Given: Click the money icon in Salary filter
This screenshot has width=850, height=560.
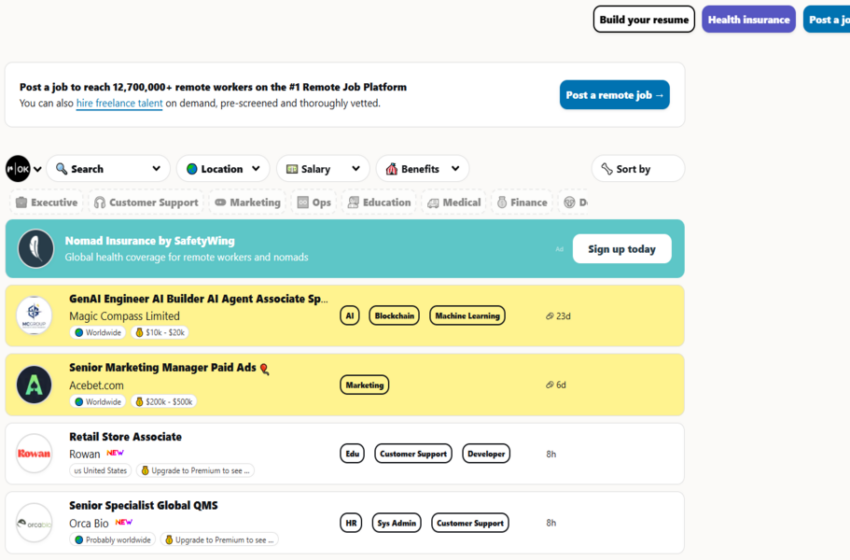Looking at the screenshot, I should [292, 169].
